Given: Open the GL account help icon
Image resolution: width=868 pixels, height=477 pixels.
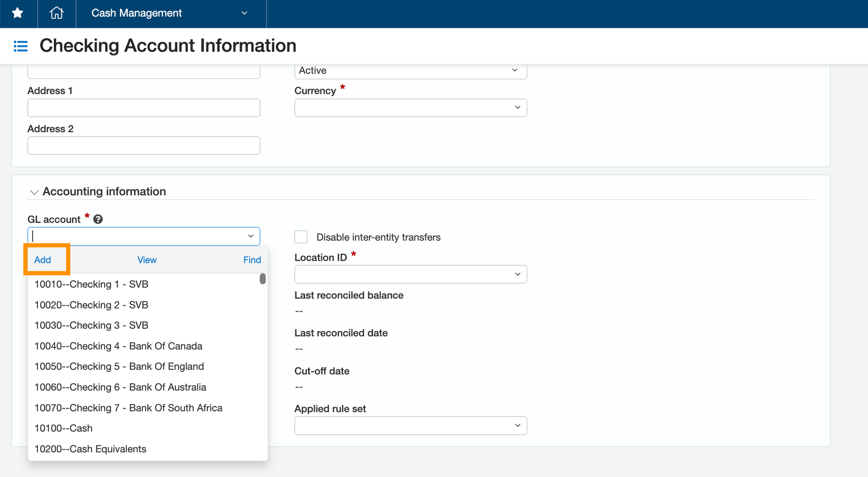Looking at the screenshot, I should pyautogui.click(x=98, y=219).
